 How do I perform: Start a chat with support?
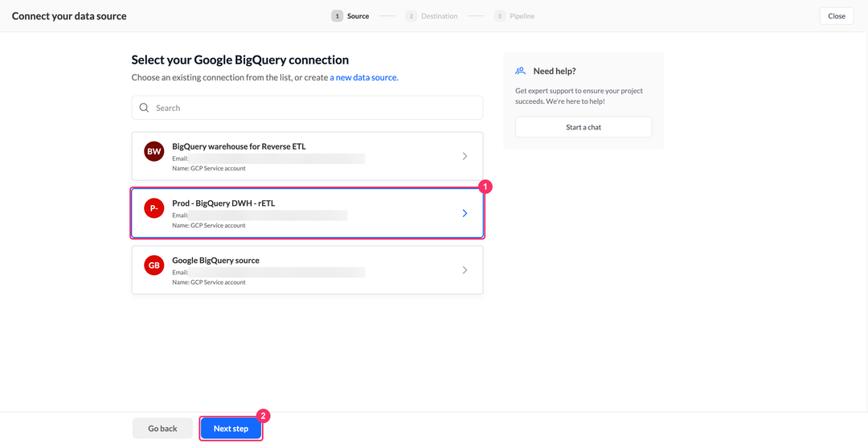(583, 127)
